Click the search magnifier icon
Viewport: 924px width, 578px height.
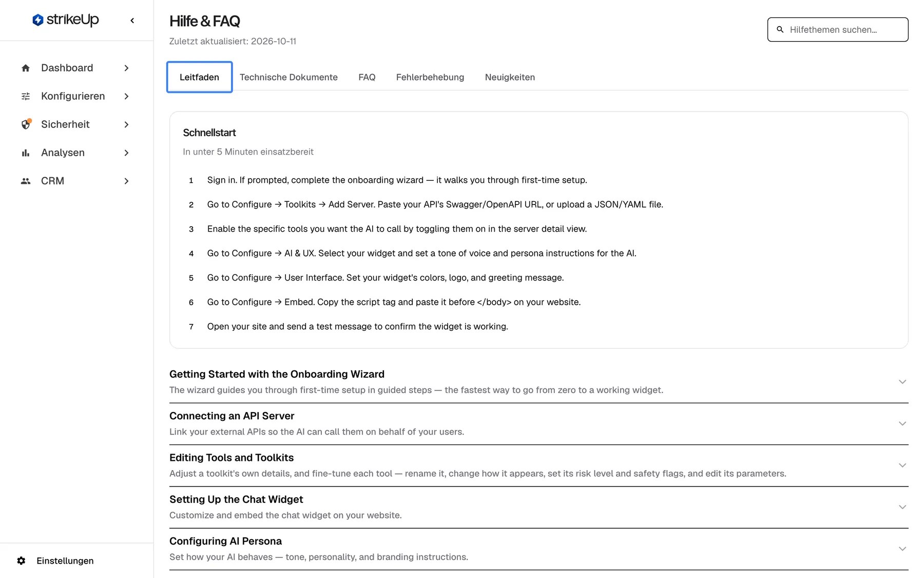tap(780, 30)
